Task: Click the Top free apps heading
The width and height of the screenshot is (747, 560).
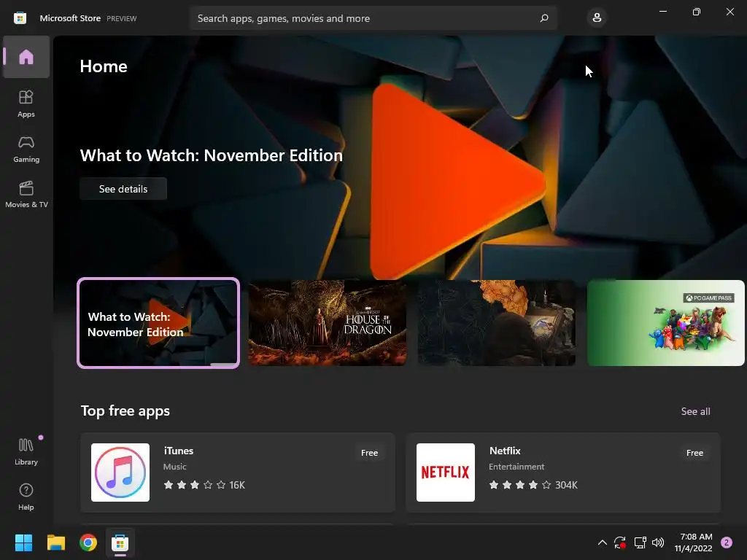Action: point(125,411)
